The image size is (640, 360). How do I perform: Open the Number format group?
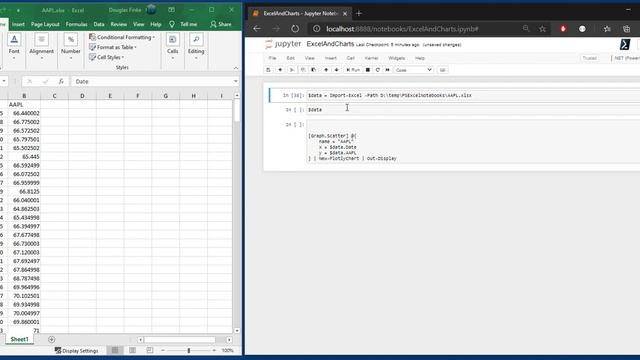tap(71, 47)
